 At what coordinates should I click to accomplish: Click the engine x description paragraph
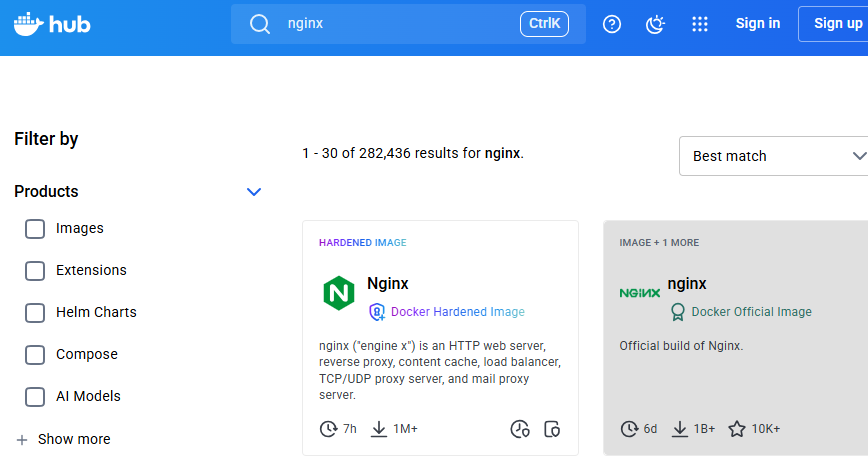point(440,370)
